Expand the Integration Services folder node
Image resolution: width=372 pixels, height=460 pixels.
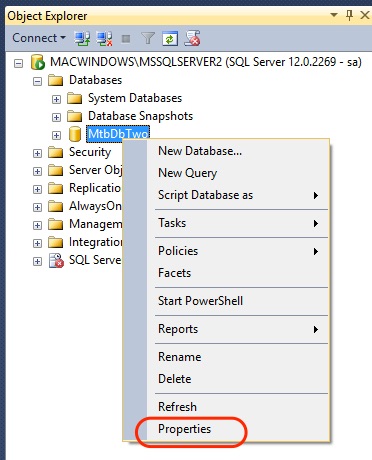pos(37,243)
